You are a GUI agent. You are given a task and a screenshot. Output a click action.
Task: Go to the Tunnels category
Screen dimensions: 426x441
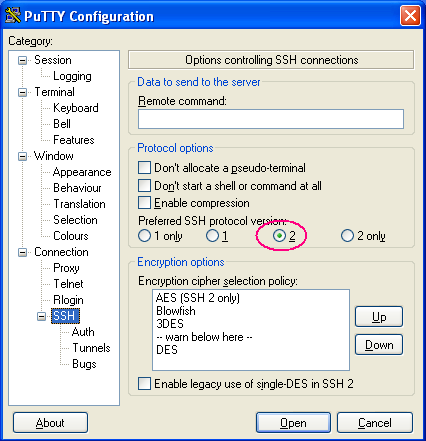click(x=91, y=348)
